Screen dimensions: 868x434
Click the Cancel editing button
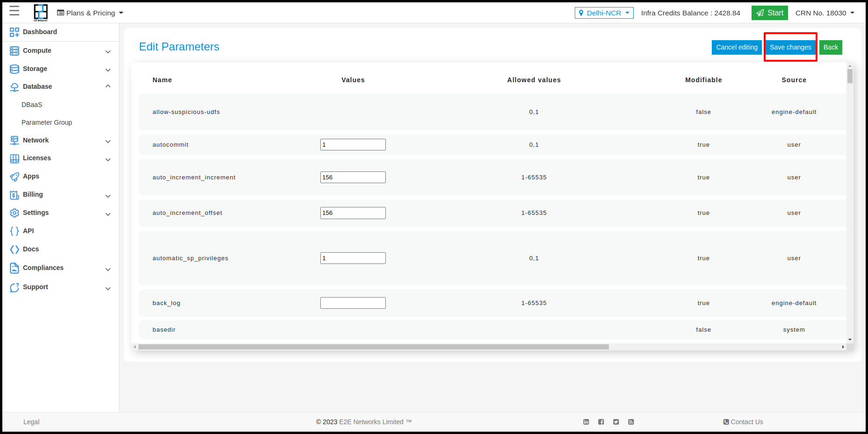(x=737, y=47)
